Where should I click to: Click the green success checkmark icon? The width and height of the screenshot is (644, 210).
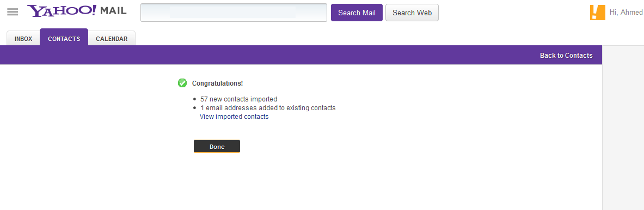click(182, 83)
